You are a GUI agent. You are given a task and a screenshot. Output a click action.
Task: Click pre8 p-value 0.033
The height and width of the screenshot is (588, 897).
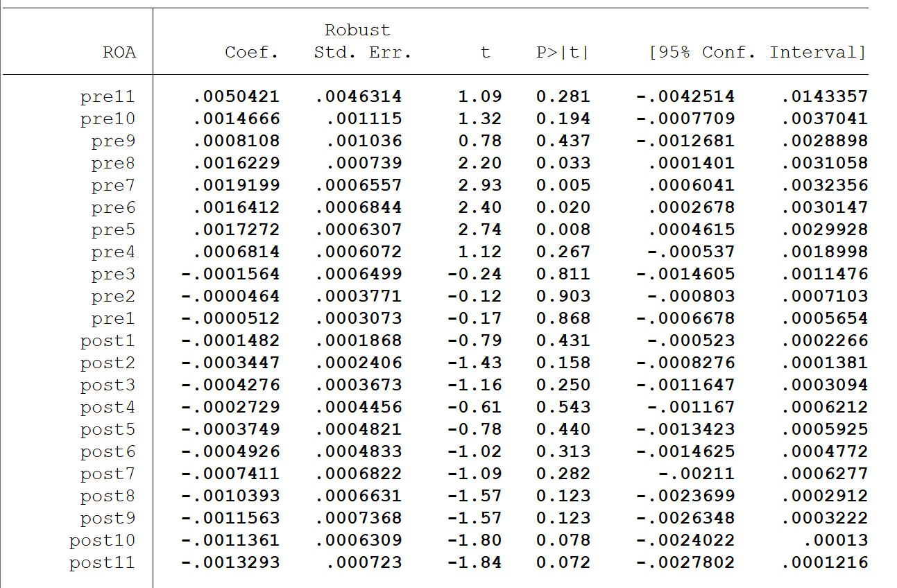point(563,164)
